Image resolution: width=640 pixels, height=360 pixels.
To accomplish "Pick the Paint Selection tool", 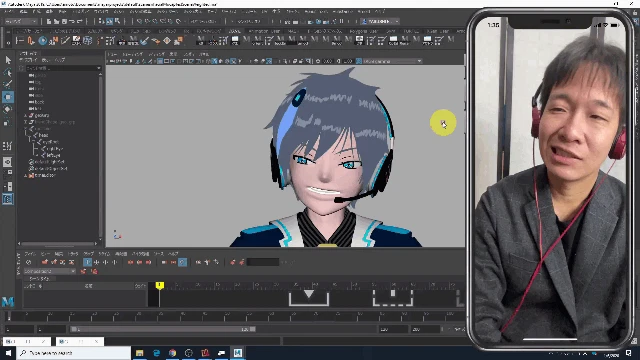I will click(8, 84).
